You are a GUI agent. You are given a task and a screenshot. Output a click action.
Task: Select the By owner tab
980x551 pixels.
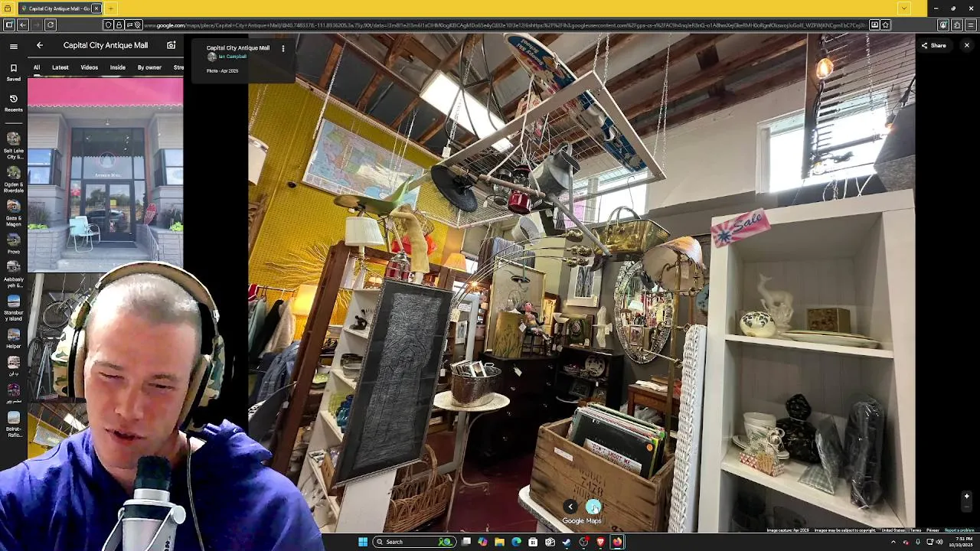pos(149,67)
